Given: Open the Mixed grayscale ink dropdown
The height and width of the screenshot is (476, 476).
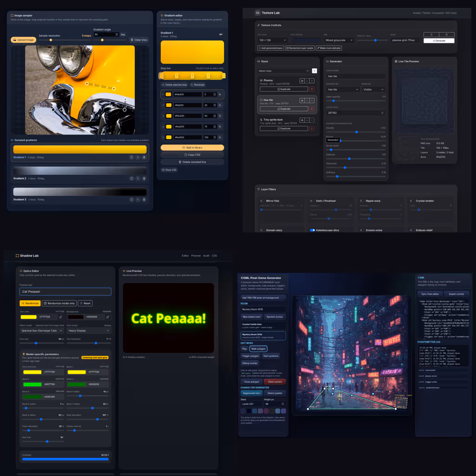Looking at the screenshot, I should click(339, 40).
